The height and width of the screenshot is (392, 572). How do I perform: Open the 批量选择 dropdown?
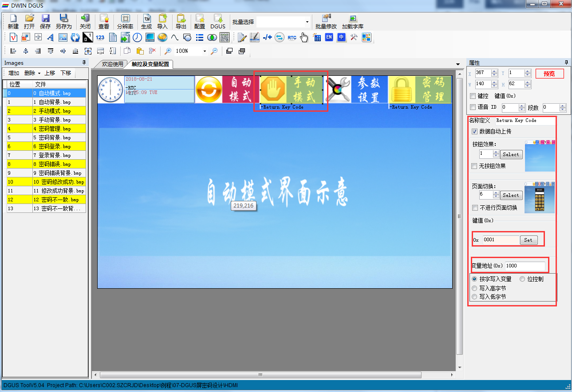(307, 22)
